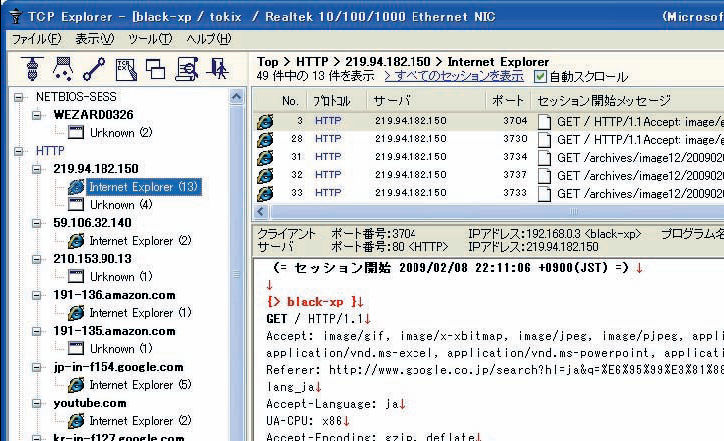Click the IE icon under jp-in-f154.google.com
The height and width of the screenshot is (441, 724).
[76, 385]
